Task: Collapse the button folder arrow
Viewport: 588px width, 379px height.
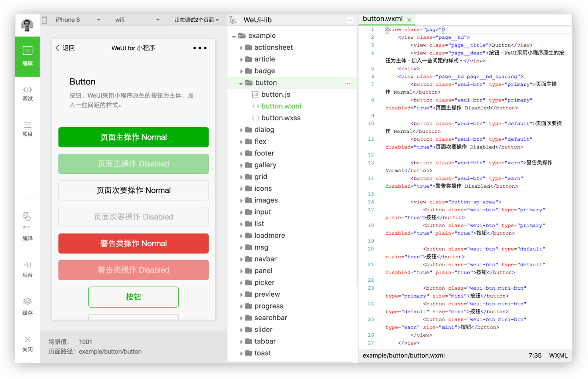Action: click(x=241, y=83)
